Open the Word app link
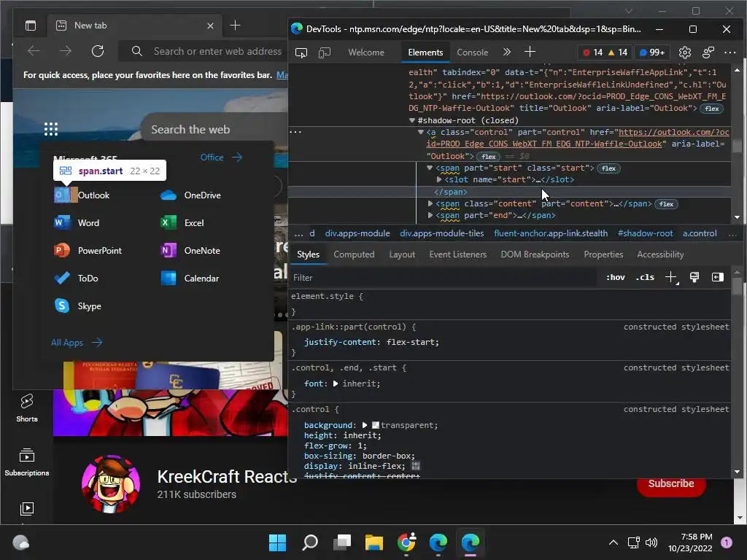This screenshot has width=747, height=560. (x=77, y=223)
